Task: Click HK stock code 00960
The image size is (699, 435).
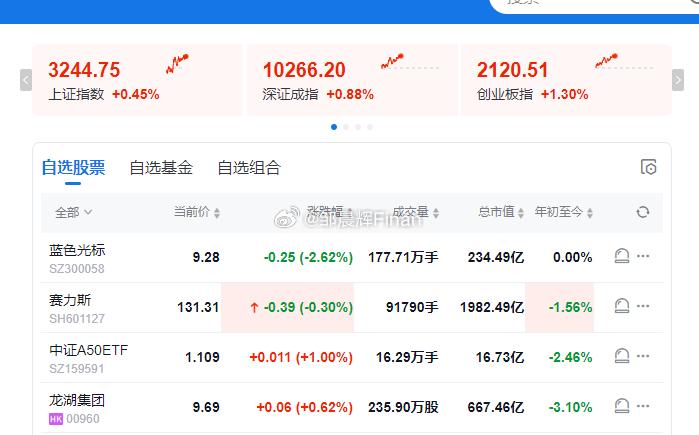Action: [83, 419]
